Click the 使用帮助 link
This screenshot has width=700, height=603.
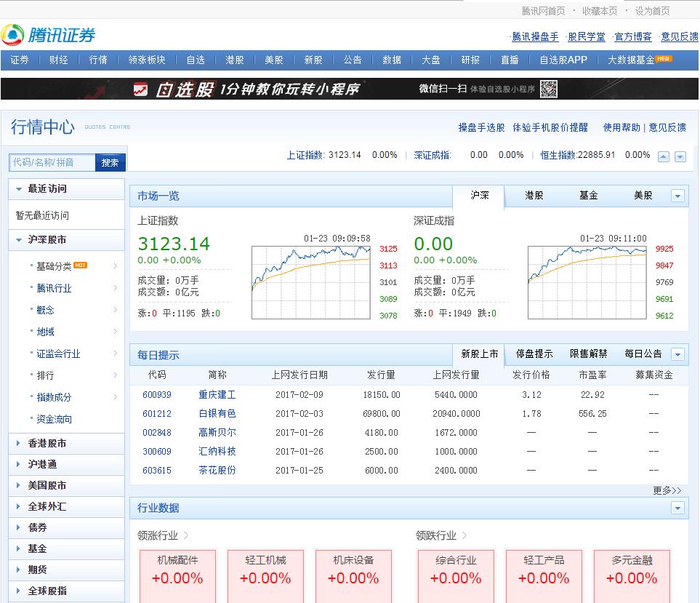pos(621,128)
